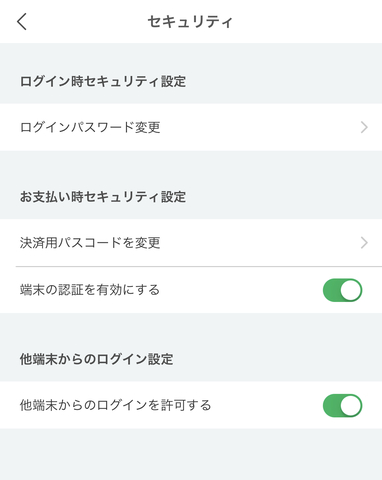Tap the chevron beside 決済用パスコードを変更

364,243
